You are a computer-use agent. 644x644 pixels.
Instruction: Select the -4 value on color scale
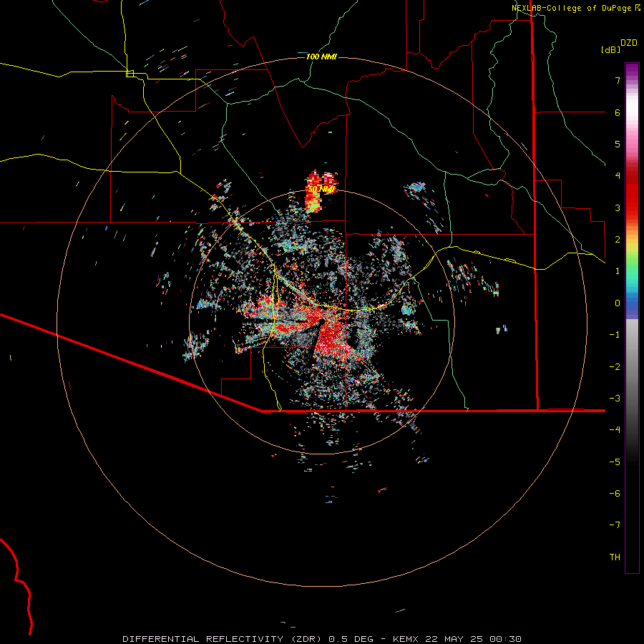click(x=615, y=430)
